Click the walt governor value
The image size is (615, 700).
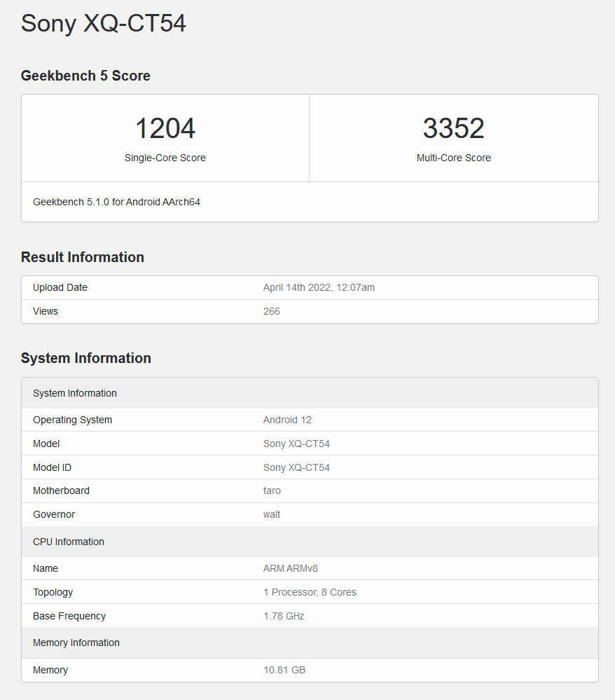pos(271,514)
